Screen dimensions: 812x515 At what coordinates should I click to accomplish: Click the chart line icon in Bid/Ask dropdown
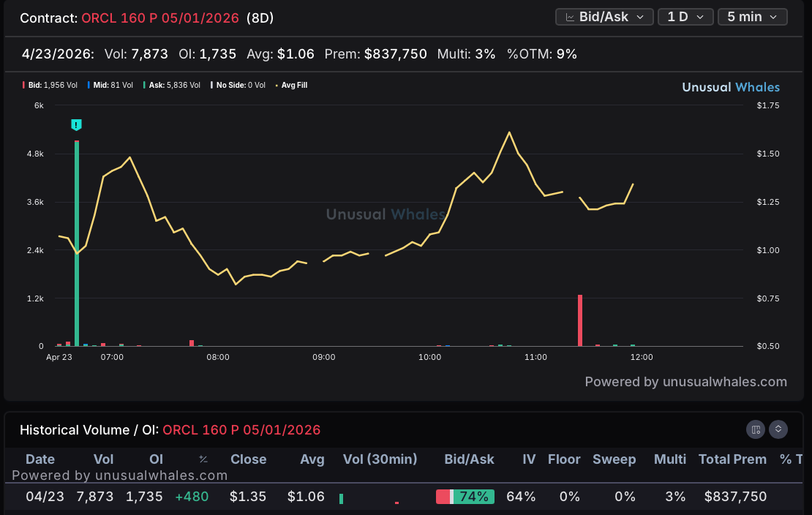570,17
